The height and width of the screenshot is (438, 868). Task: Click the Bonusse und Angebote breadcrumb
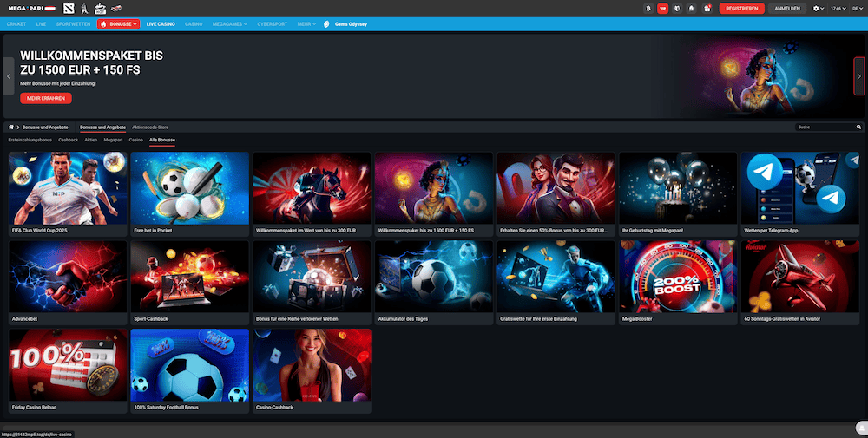pyautogui.click(x=45, y=127)
